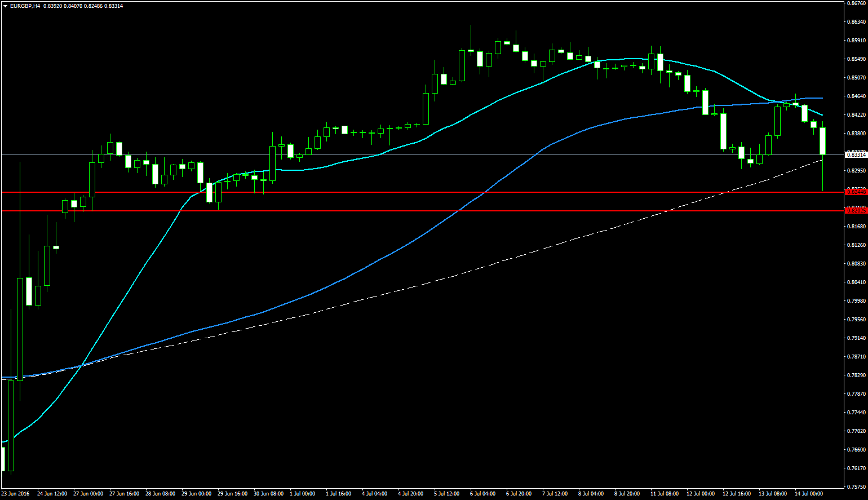Click the 11 Jul 08:00 time marker
The image size is (868, 500).
click(x=664, y=494)
